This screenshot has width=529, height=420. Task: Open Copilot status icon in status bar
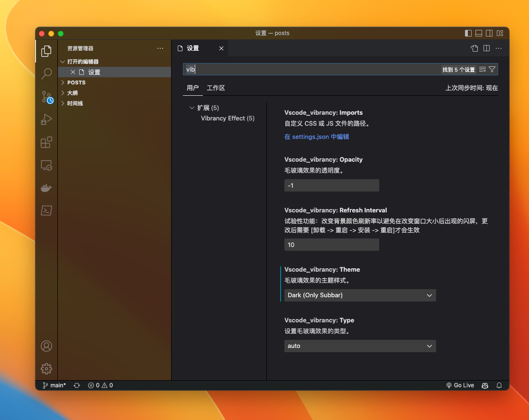point(485,385)
